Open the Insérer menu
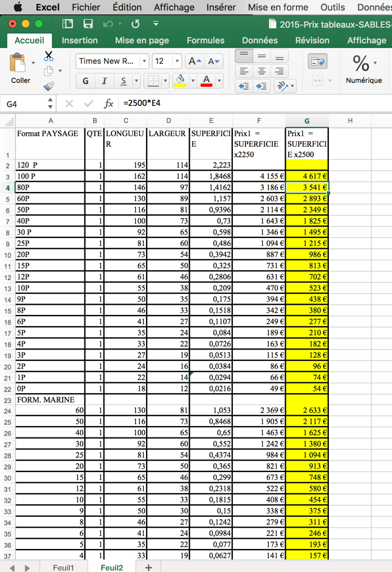 (x=221, y=7)
